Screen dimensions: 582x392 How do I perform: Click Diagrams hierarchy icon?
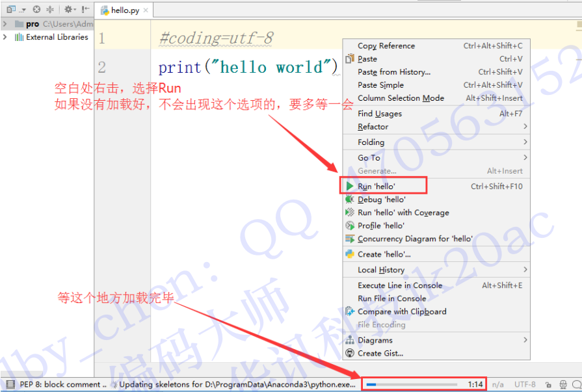(x=350, y=340)
